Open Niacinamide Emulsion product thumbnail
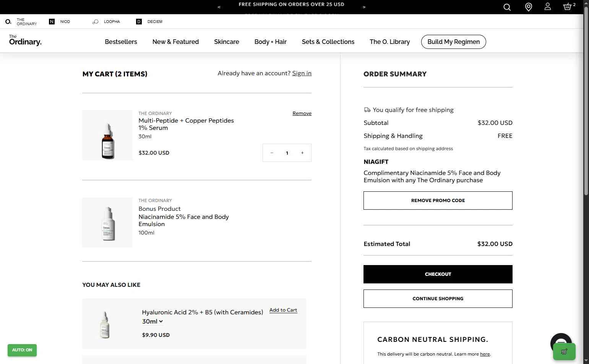Screen dimensions: 589x364 click(x=107, y=222)
